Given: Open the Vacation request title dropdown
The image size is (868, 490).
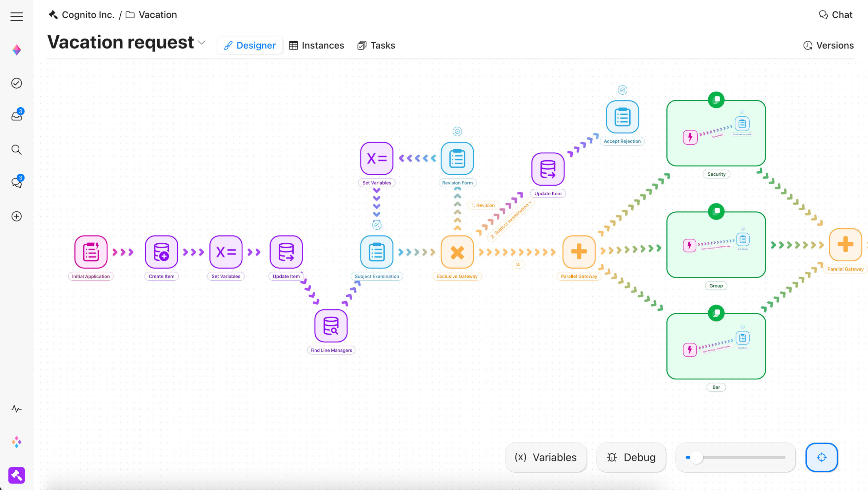Looking at the screenshot, I should click(201, 43).
